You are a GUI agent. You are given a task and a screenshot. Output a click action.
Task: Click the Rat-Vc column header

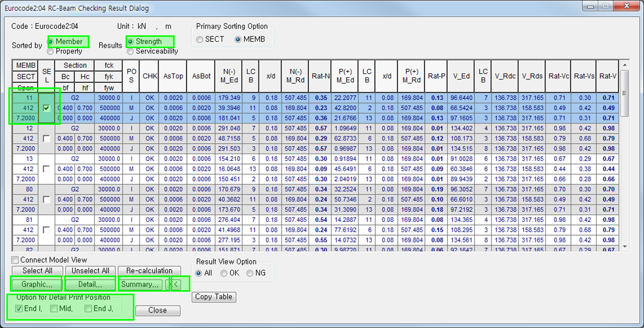(x=559, y=76)
